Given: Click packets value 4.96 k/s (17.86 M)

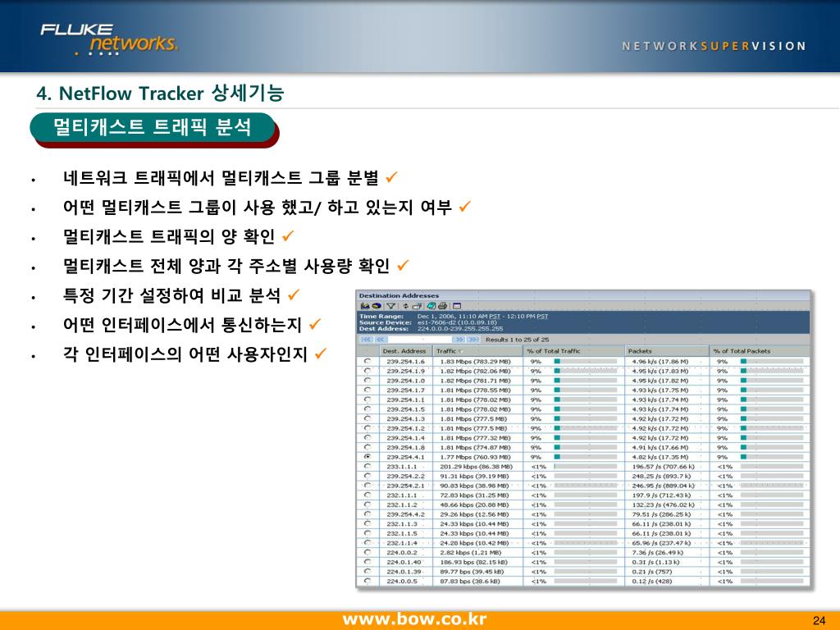Looking at the screenshot, I should point(660,362).
